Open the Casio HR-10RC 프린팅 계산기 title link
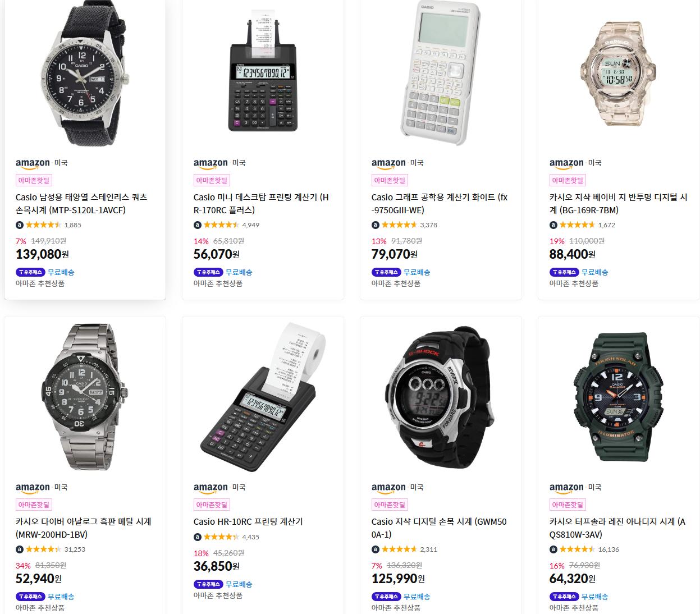This screenshot has width=700, height=614. click(x=248, y=521)
